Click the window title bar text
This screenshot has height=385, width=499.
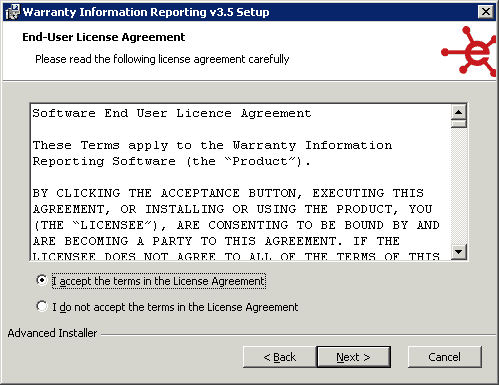point(146,12)
